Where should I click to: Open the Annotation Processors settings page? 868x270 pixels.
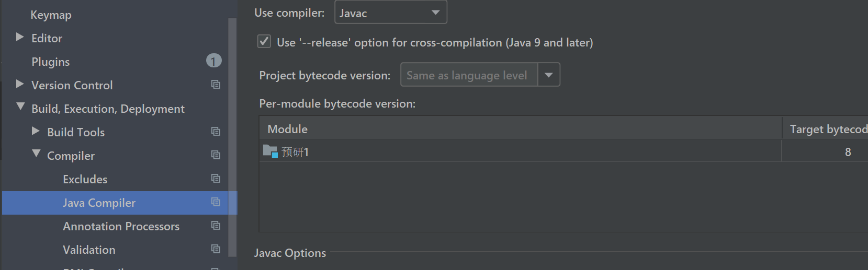pos(121,226)
